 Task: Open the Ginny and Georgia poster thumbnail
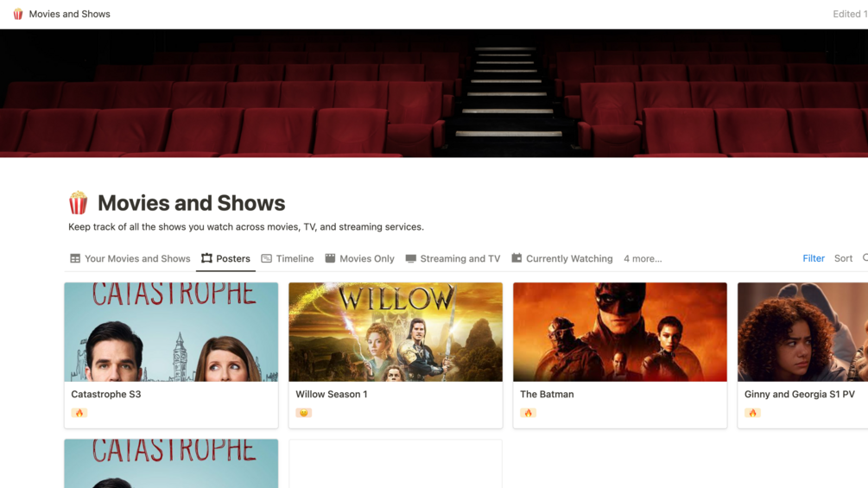point(802,332)
